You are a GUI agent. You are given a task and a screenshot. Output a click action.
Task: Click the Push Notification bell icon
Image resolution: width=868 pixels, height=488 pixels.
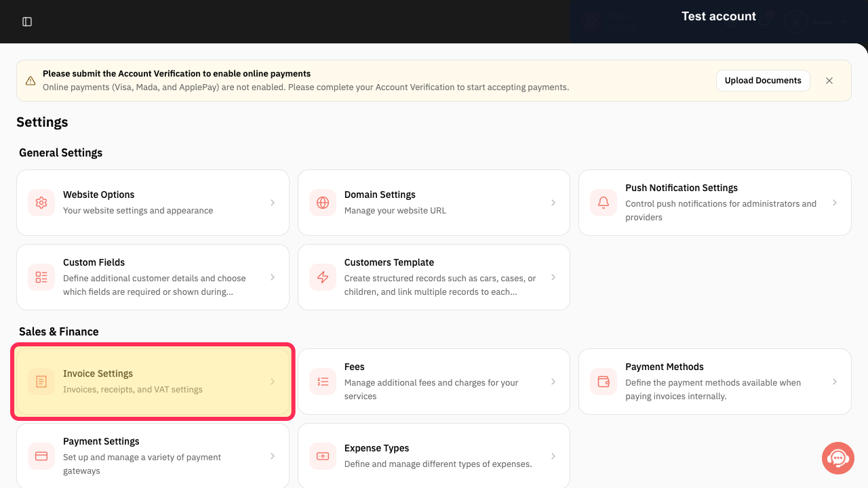coord(604,203)
